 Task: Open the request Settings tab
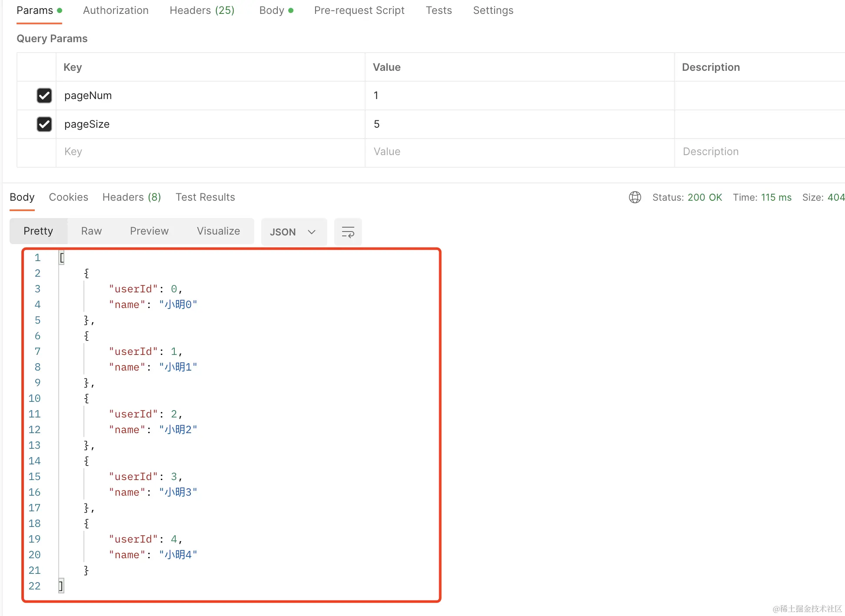pos(493,10)
